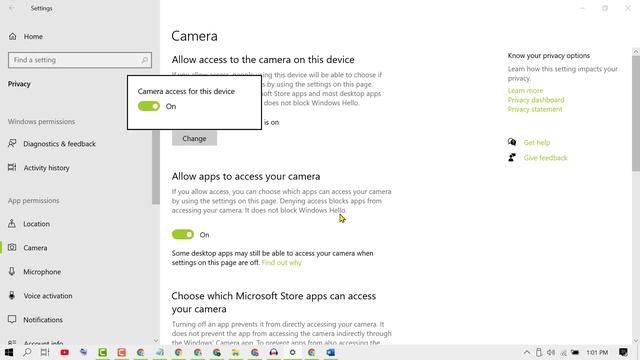Screen dimensions: 640x360
Task: Open Audacity headphones icon in taskbar
Action: (x=273, y=352)
